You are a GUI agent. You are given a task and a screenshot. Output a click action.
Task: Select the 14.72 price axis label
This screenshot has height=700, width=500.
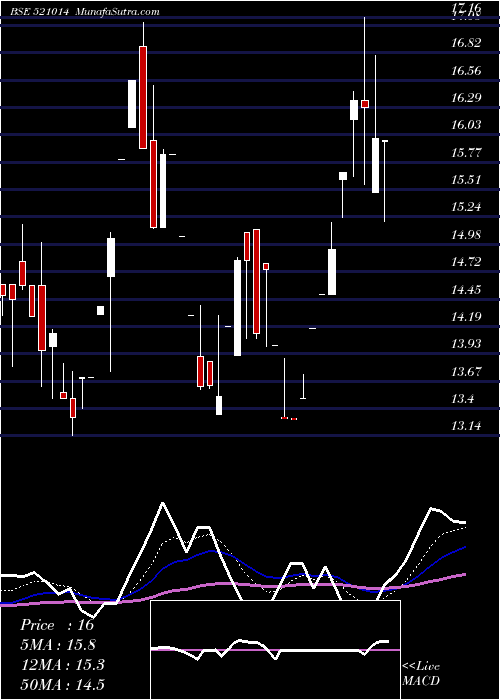466,262
